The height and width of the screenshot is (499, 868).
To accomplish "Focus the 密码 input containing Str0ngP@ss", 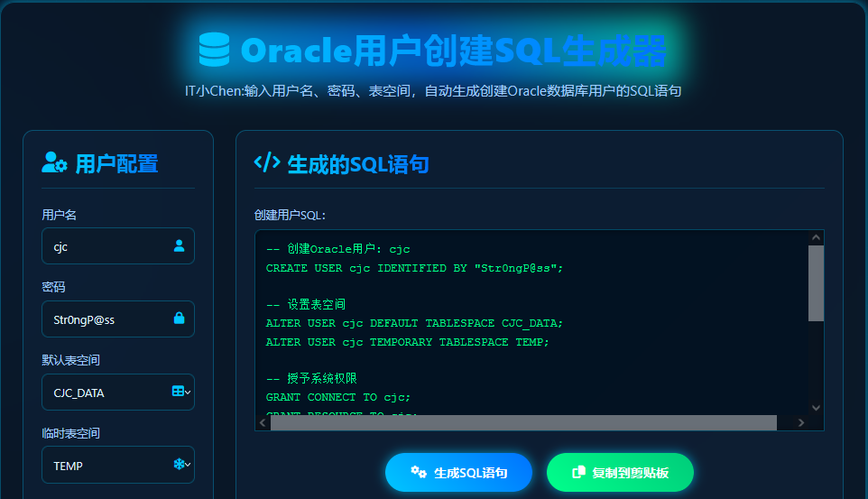I will point(118,319).
